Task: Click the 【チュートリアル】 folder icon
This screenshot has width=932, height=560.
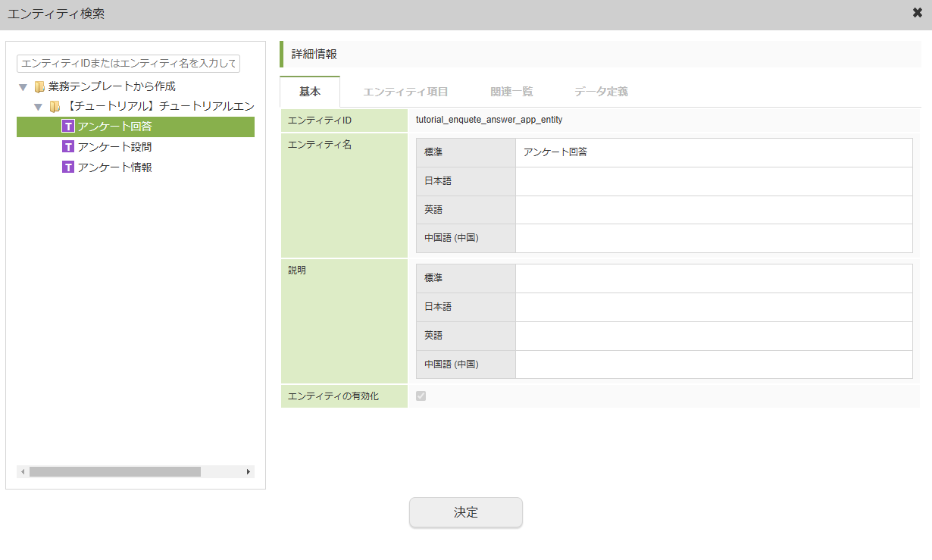Action: (54, 107)
